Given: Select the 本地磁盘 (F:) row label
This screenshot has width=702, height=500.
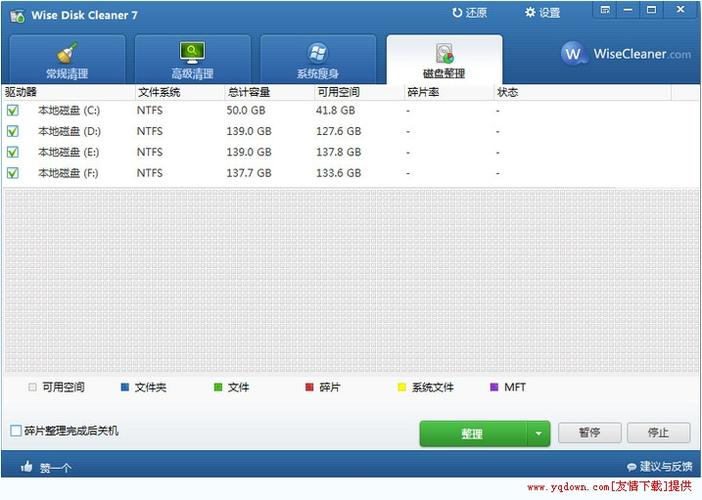Looking at the screenshot, I should [68, 173].
